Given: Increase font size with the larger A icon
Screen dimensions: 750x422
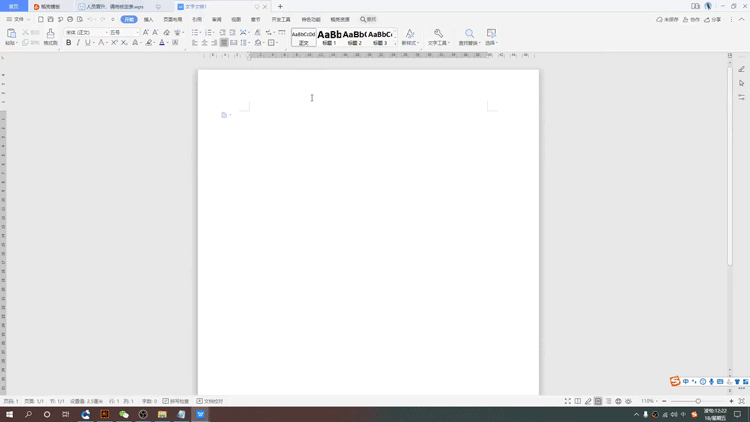Looking at the screenshot, I should click(146, 32).
